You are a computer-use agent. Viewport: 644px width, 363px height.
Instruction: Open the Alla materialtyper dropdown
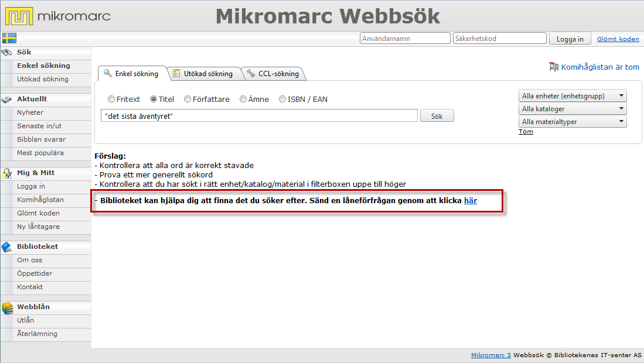(x=573, y=121)
